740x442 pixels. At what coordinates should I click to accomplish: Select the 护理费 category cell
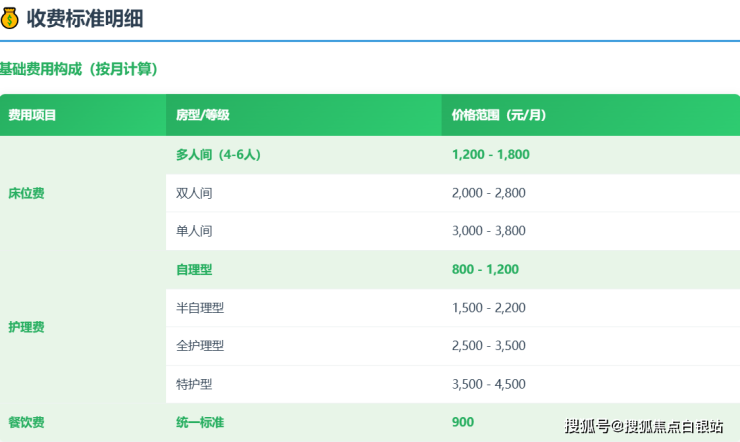click(26, 327)
